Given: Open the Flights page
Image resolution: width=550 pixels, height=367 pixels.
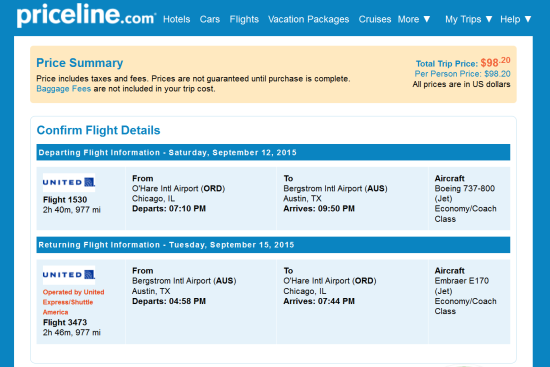Looking at the screenshot, I should point(244,19).
